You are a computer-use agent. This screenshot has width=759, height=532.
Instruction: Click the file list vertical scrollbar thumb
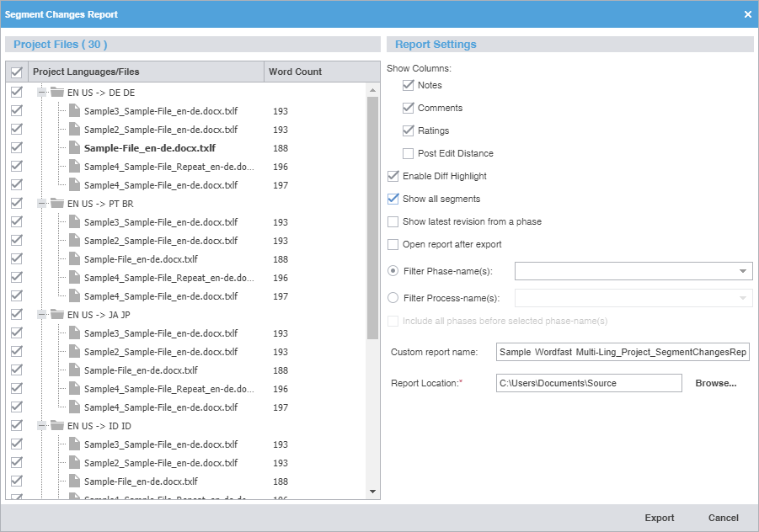pyautogui.click(x=373, y=219)
